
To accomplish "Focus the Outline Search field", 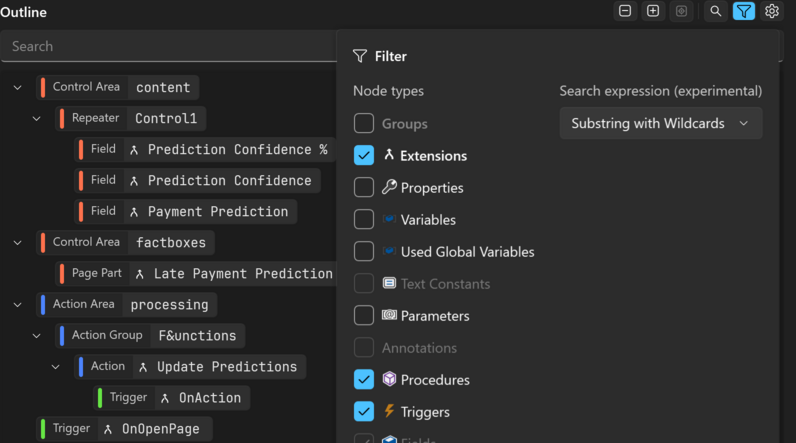I will [169, 46].
